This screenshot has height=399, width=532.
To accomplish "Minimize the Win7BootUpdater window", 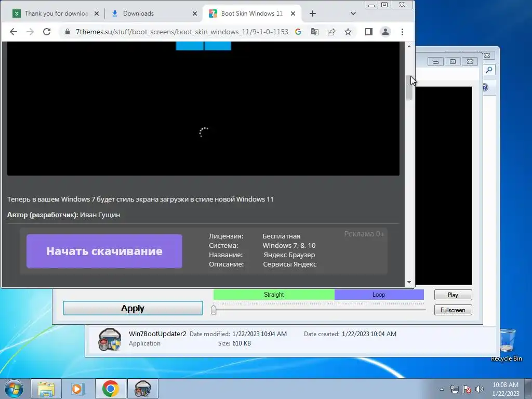I will [436, 62].
